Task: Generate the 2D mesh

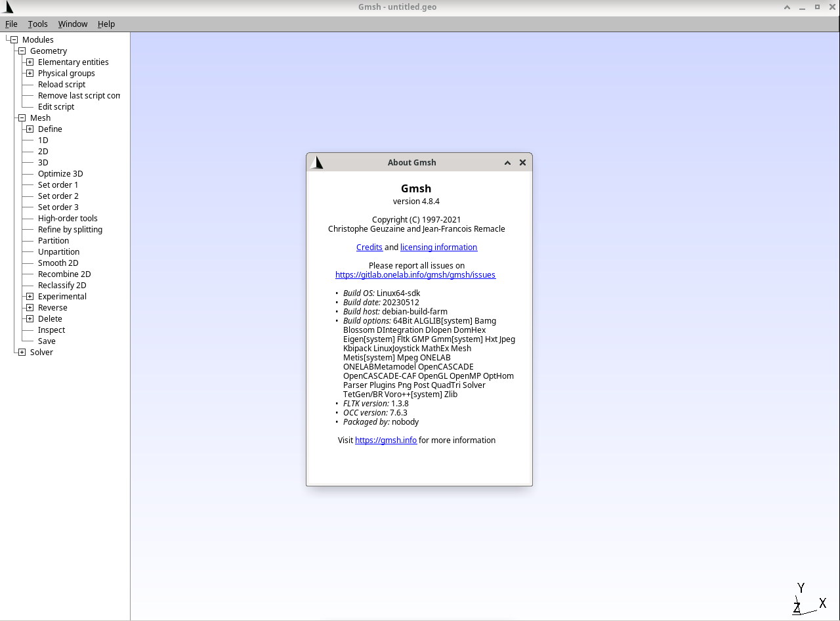Action: coord(43,152)
